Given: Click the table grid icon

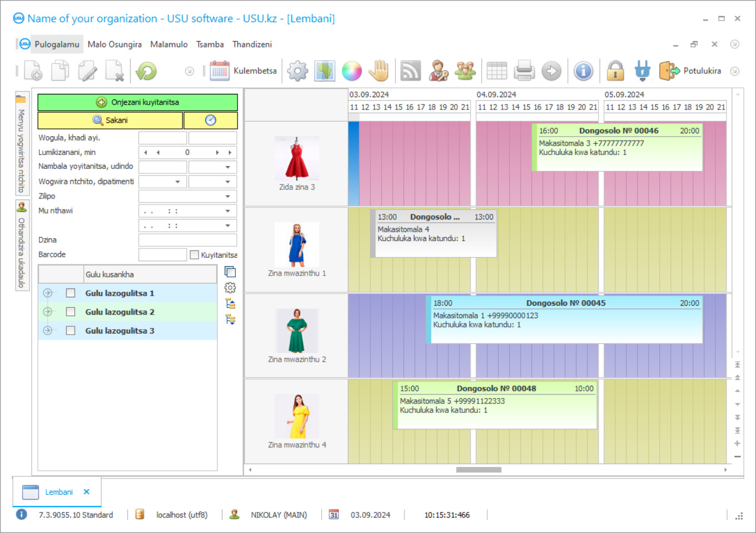Looking at the screenshot, I should tap(497, 71).
